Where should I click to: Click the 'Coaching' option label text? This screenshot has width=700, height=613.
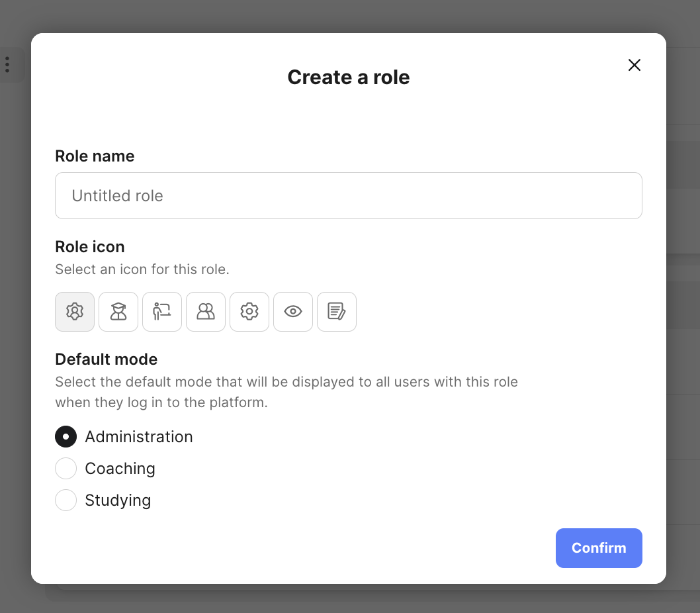coord(120,469)
